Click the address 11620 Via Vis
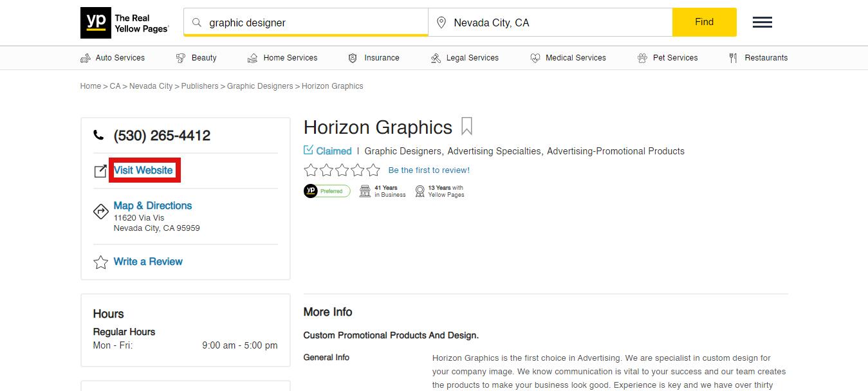Image resolution: width=868 pixels, height=391 pixels. pyautogui.click(x=139, y=218)
